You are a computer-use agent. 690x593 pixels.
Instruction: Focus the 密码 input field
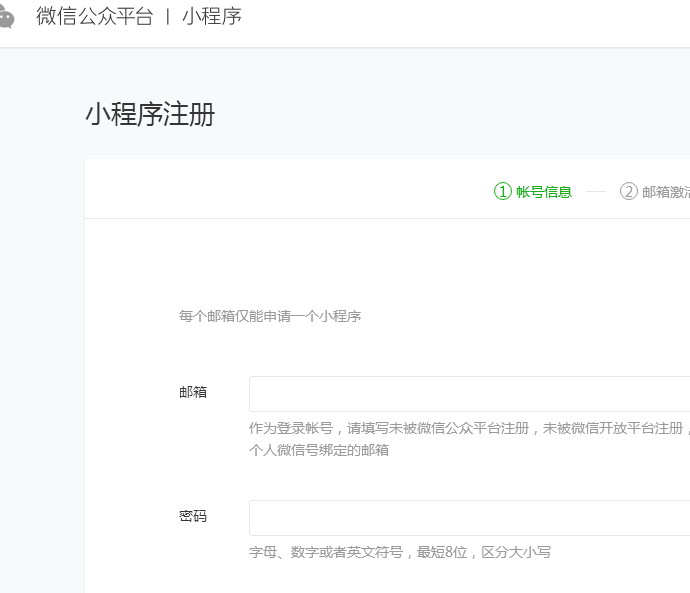[470, 518]
